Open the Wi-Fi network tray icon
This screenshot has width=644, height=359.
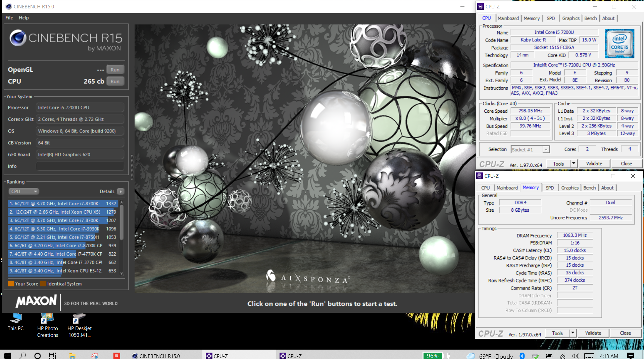563,356
